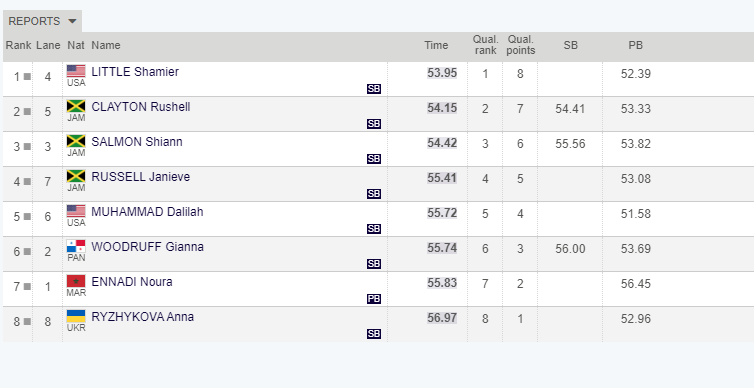Open athlete profile for MUHAMMAD Dalilah
754x388 pixels.
[147, 212]
